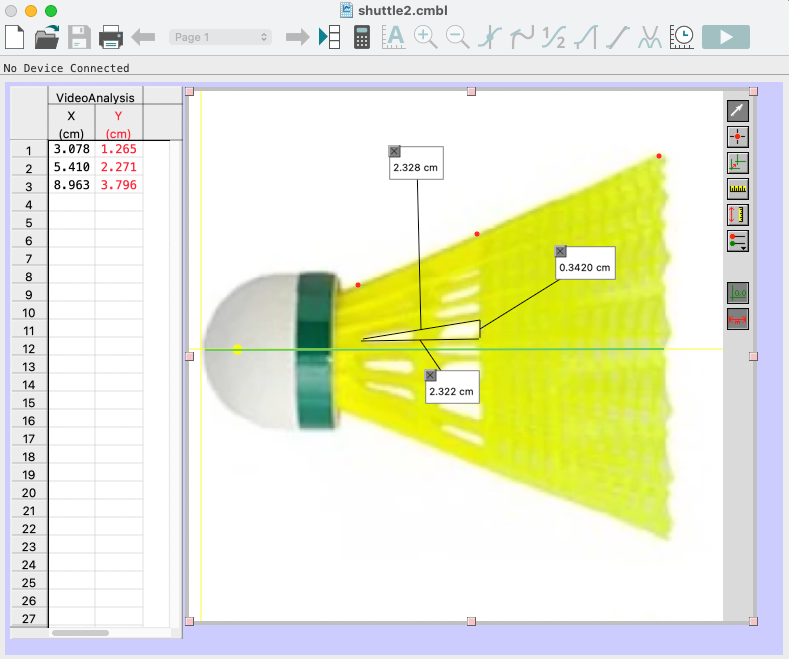The image size is (789, 659).
Task: Start collecting with the Collect button
Action: tap(726, 37)
